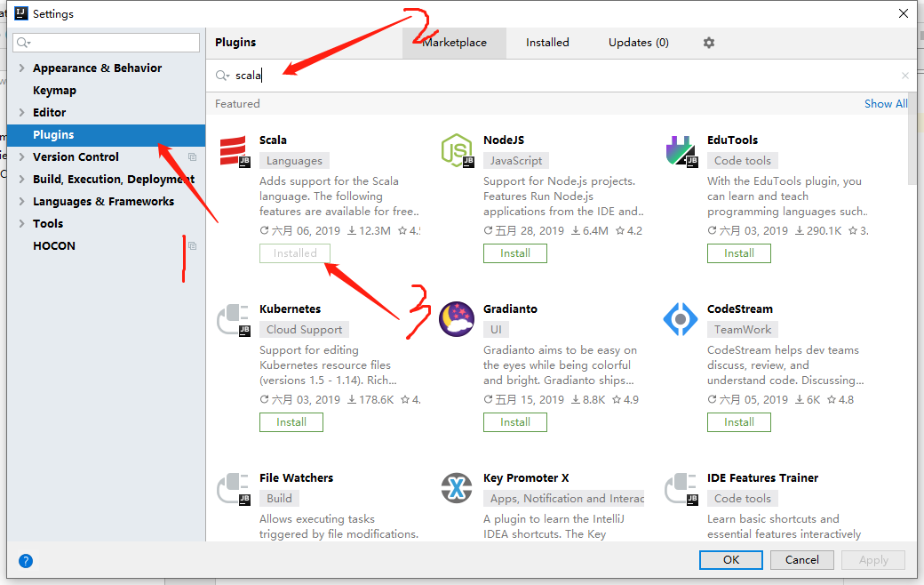
Task: Close the Settings window
Action: pos(904,13)
